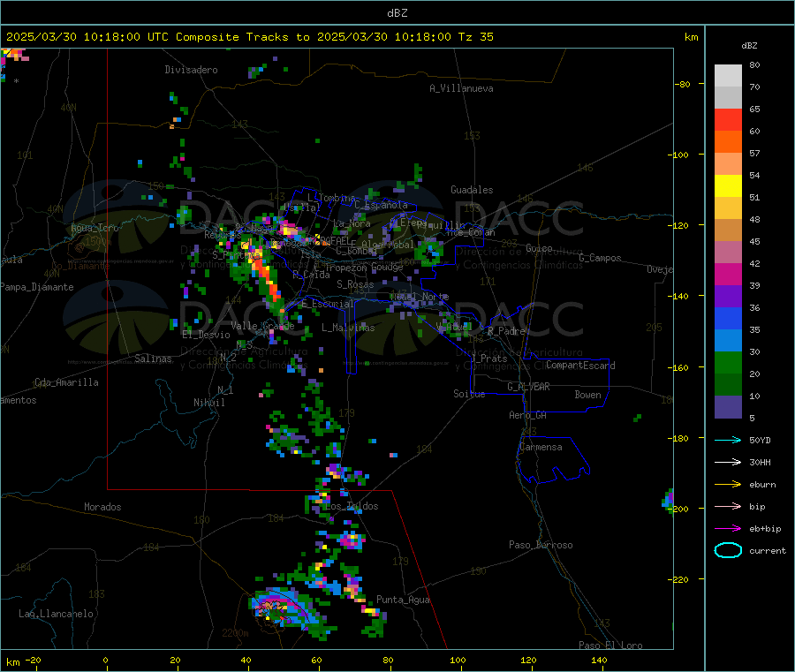Select the yellow 51–54 dBZ color swatch
Screen dimensions: 795x672
(728, 186)
